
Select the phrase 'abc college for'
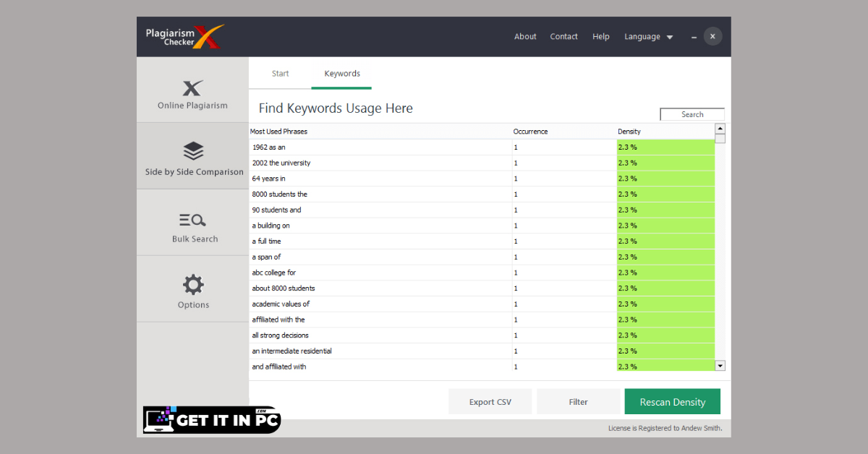point(273,273)
